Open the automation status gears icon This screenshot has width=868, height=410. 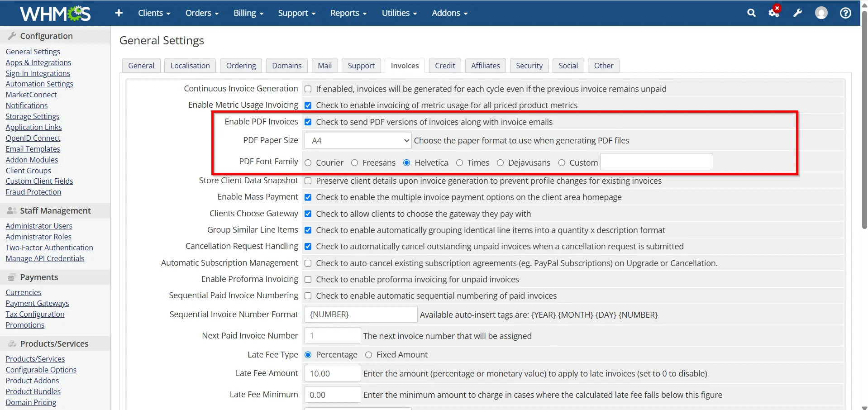pyautogui.click(x=774, y=12)
